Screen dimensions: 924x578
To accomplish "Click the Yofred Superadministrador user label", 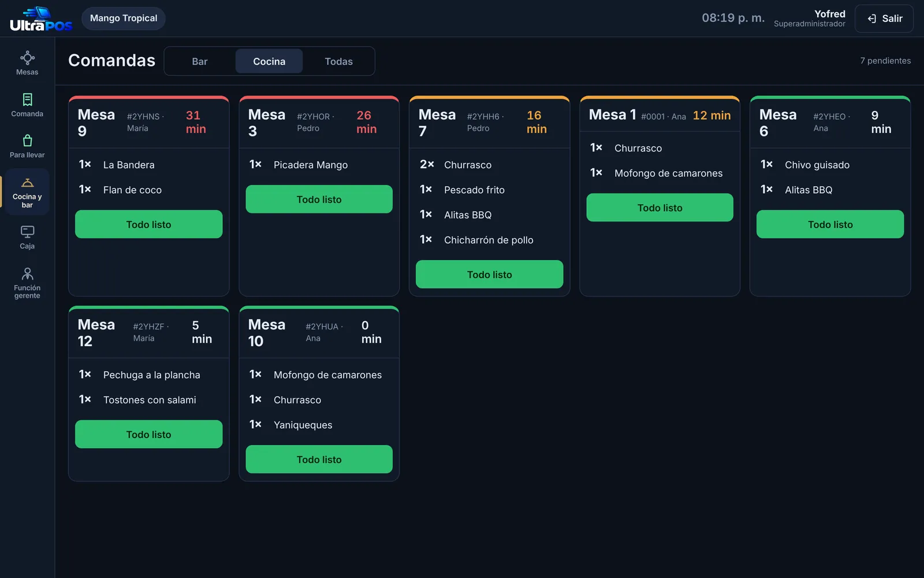I will click(x=809, y=18).
